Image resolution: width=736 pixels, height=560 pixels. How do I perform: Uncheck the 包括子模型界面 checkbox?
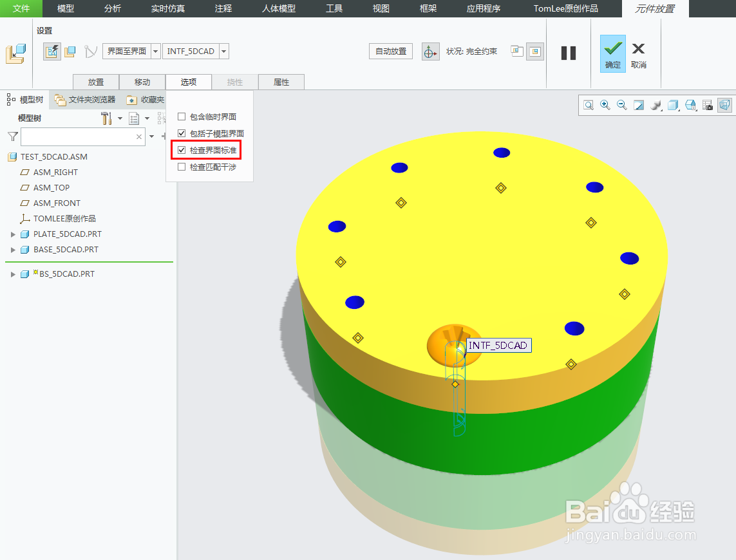(182, 133)
